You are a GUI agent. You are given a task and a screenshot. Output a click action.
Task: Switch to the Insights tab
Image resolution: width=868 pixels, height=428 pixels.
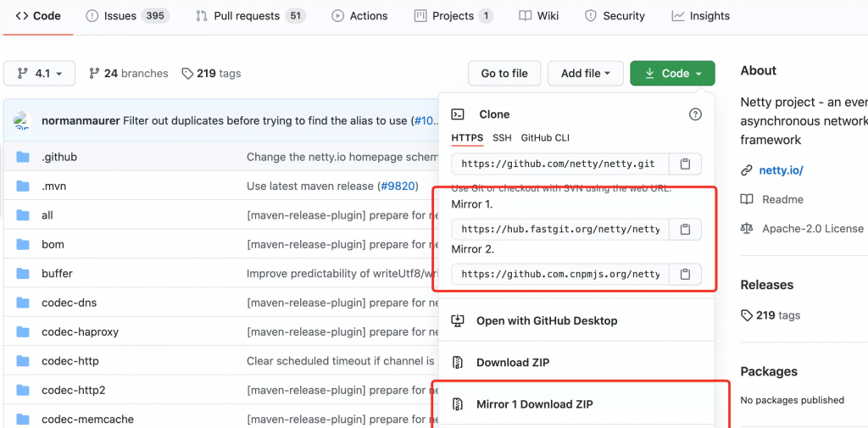(x=700, y=16)
